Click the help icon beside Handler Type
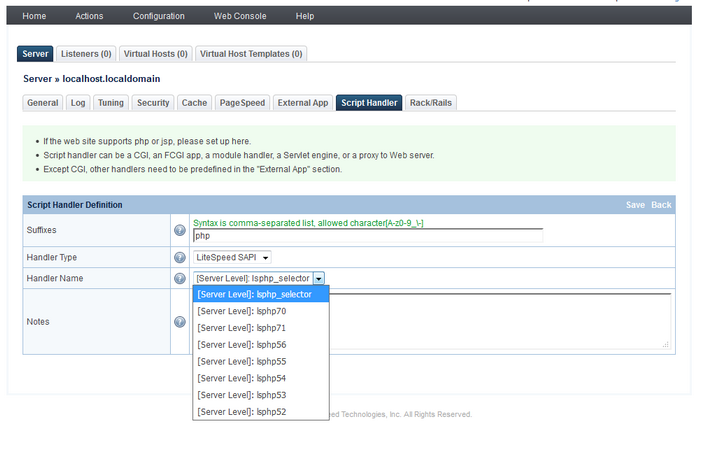This screenshot has height=450, width=713. [180, 257]
